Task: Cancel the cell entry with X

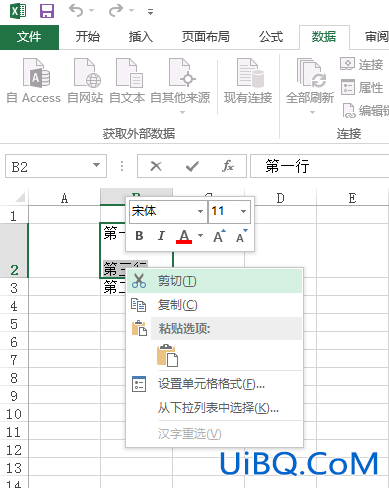Action: pyautogui.click(x=156, y=166)
